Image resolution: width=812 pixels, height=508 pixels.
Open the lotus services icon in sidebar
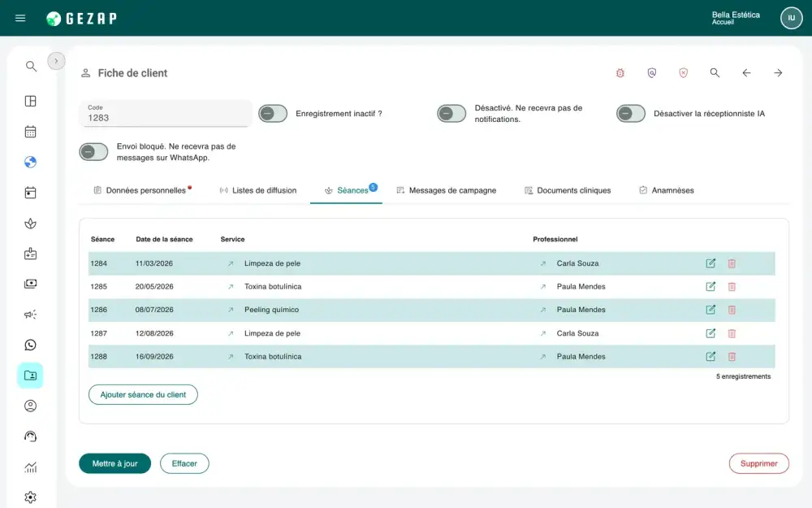[x=31, y=224]
